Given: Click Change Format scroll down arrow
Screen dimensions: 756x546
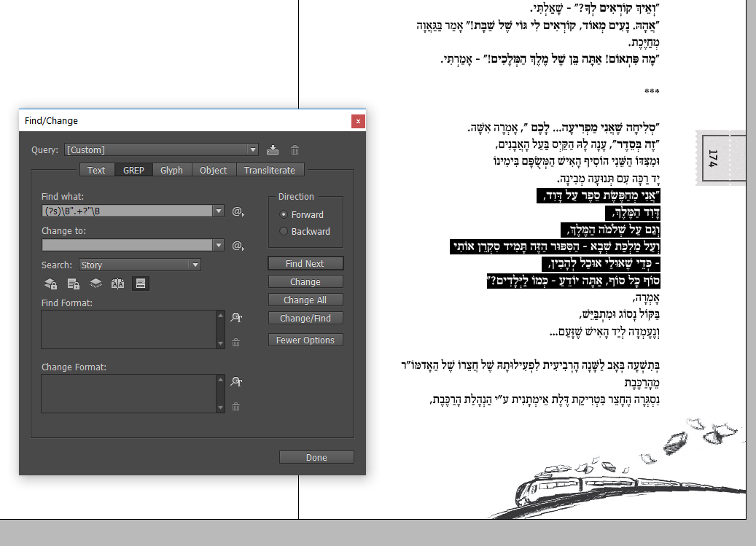Looking at the screenshot, I should tap(221, 407).
